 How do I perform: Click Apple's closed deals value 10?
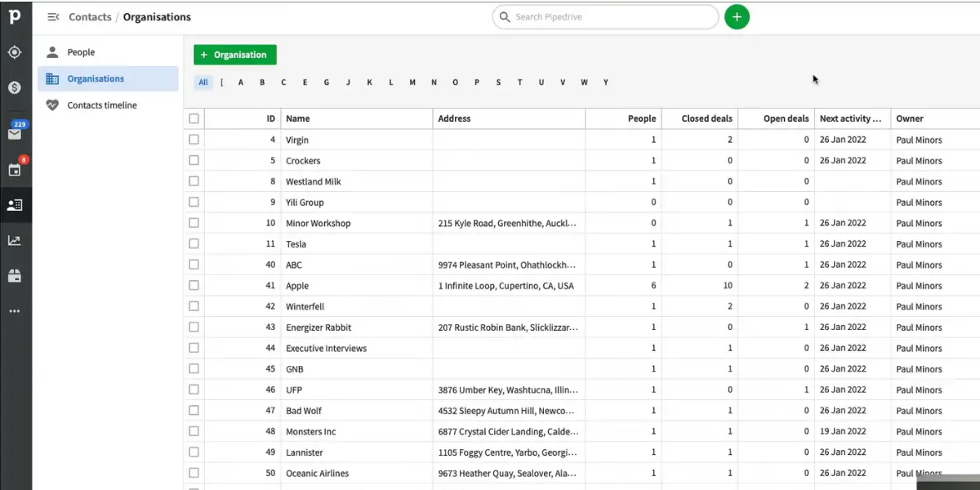(727, 286)
